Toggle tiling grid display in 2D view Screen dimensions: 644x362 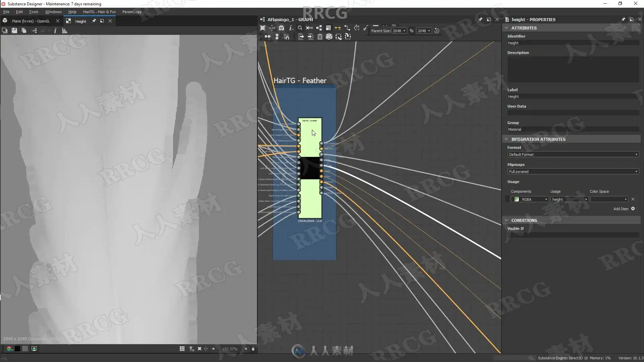[182, 349]
